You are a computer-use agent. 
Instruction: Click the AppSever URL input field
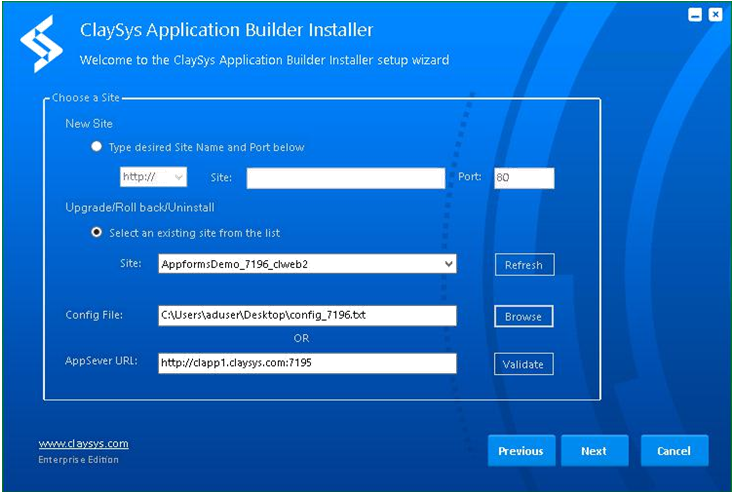point(307,363)
